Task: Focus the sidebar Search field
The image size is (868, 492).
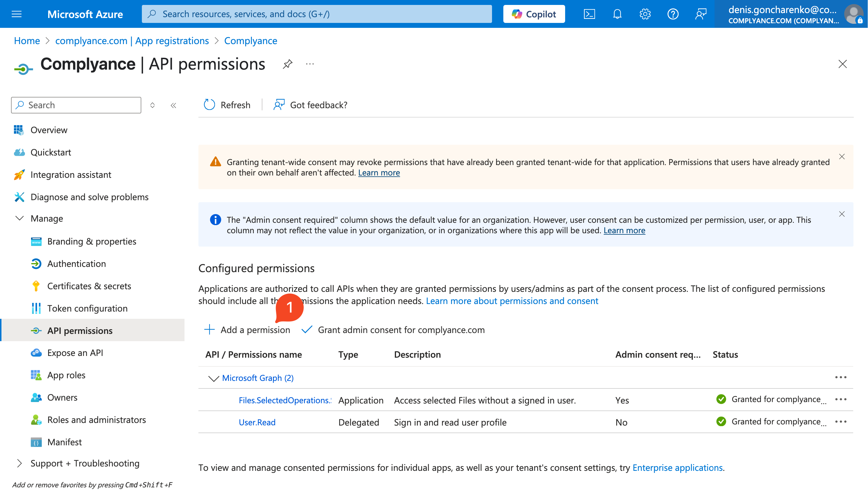Action: click(76, 105)
